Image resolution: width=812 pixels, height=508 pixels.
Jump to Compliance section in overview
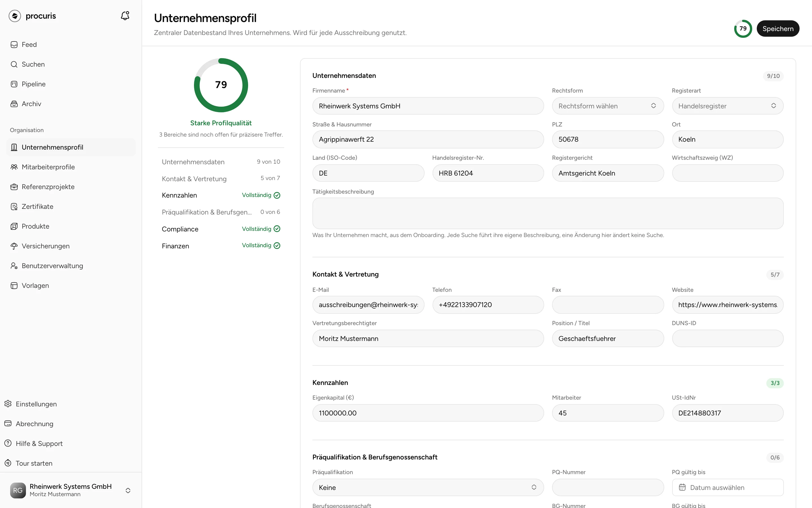(x=221, y=229)
